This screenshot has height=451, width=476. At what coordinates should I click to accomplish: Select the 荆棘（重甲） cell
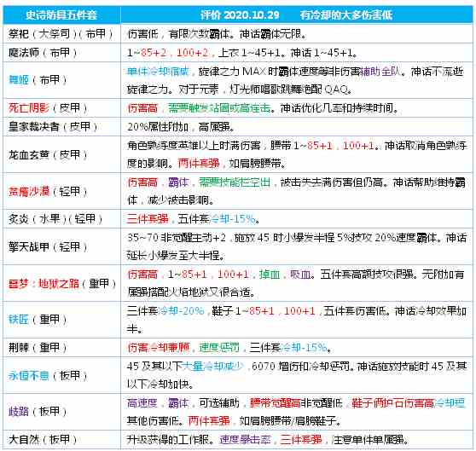(x=61, y=347)
